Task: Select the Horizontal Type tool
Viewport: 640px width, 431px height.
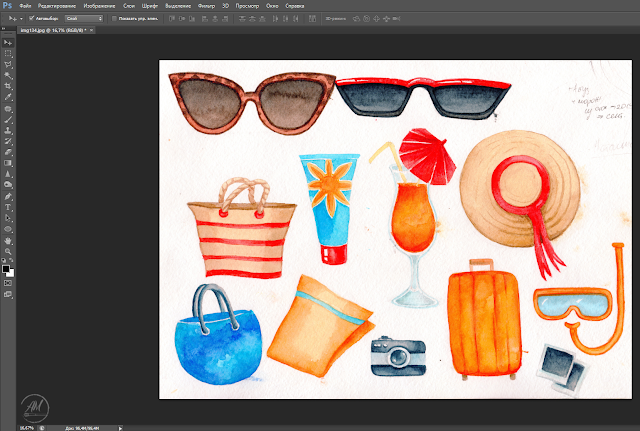Action: (x=8, y=206)
